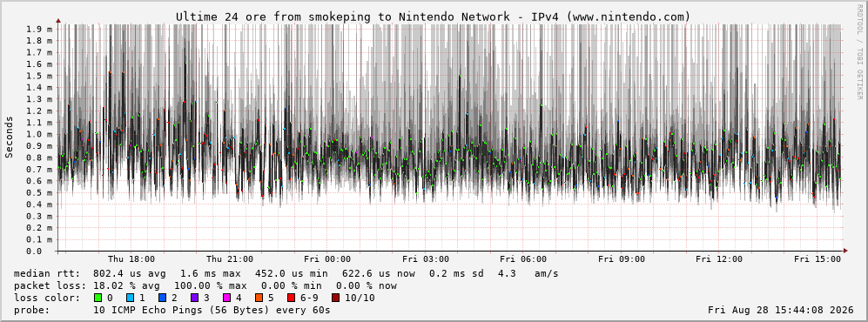Click the graph title mentioning Nintendo Network
Viewport: 868px width, 322px height.
pos(434,17)
